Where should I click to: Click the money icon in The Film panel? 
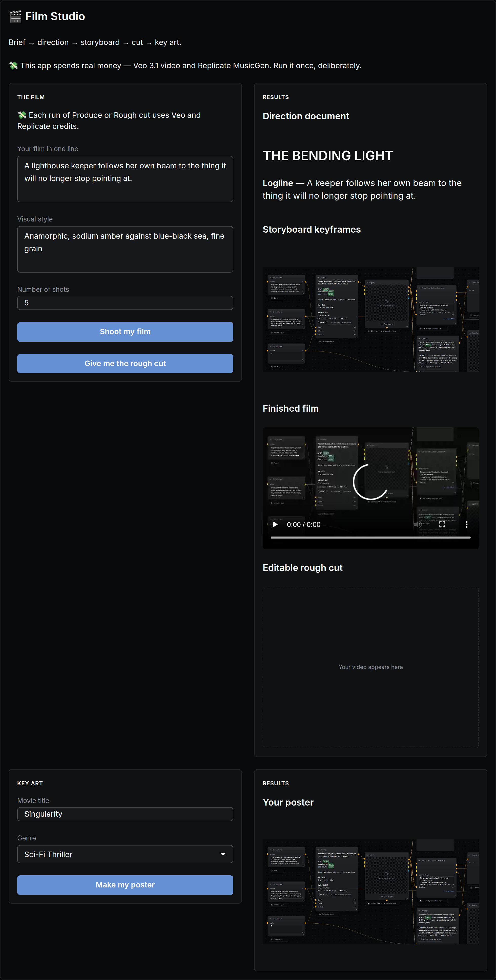22,115
